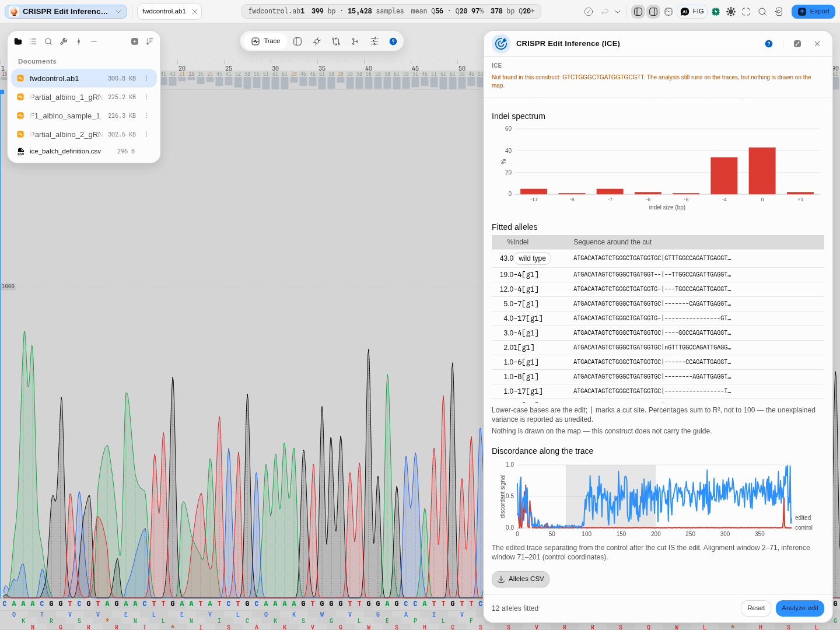Open the folder documents view icon
The width and height of the screenshot is (840, 630).
pyautogui.click(x=18, y=41)
